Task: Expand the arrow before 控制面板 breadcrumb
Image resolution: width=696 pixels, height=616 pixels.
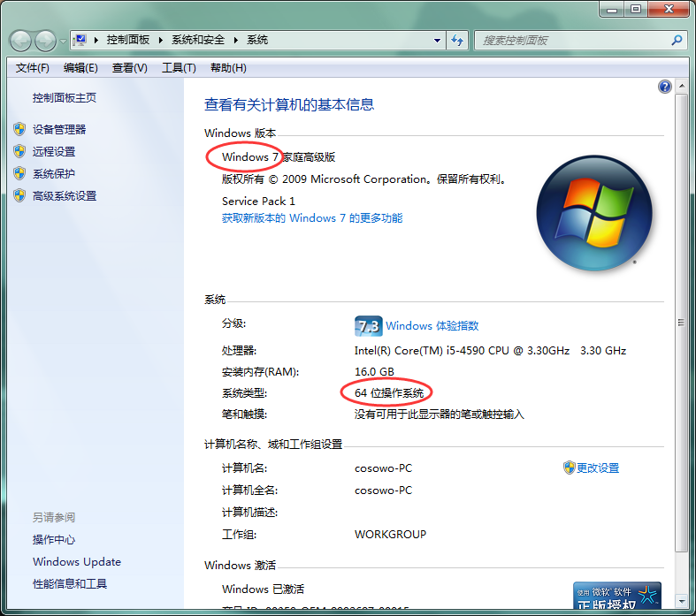Action: pos(96,41)
